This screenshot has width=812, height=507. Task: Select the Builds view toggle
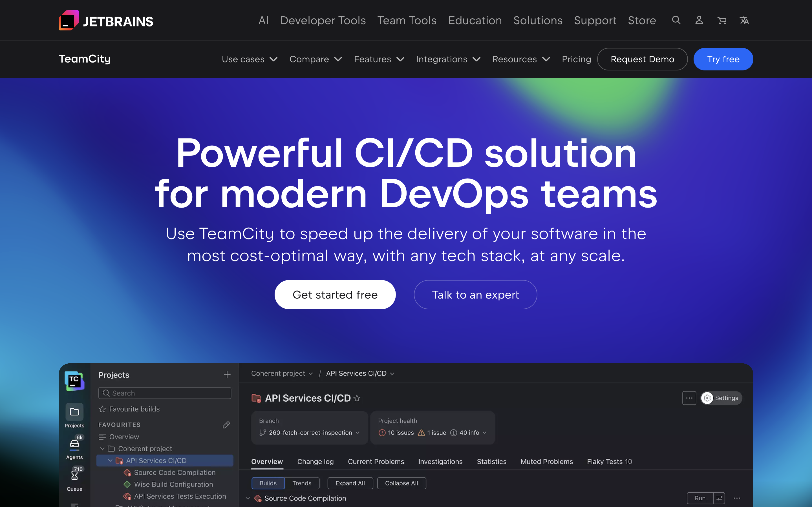pyautogui.click(x=268, y=483)
